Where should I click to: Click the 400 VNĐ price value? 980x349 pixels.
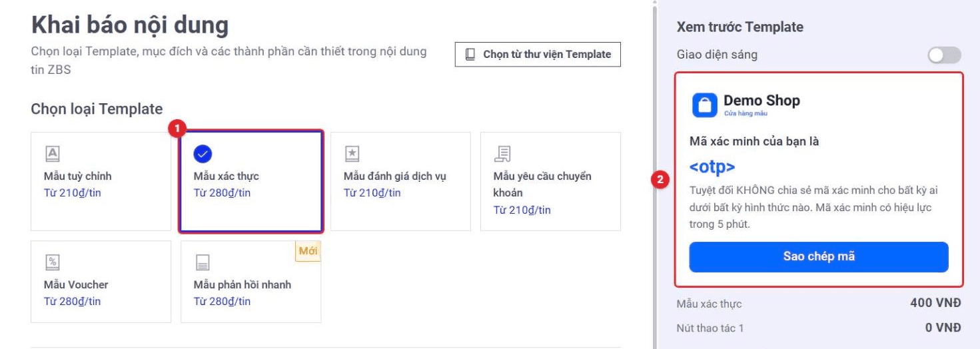click(x=935, y=303)
